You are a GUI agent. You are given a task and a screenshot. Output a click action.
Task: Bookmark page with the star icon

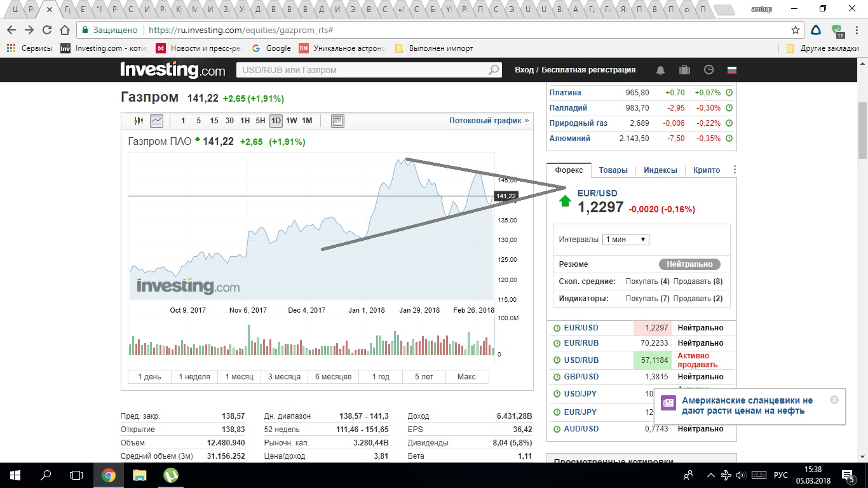(795, 30)
